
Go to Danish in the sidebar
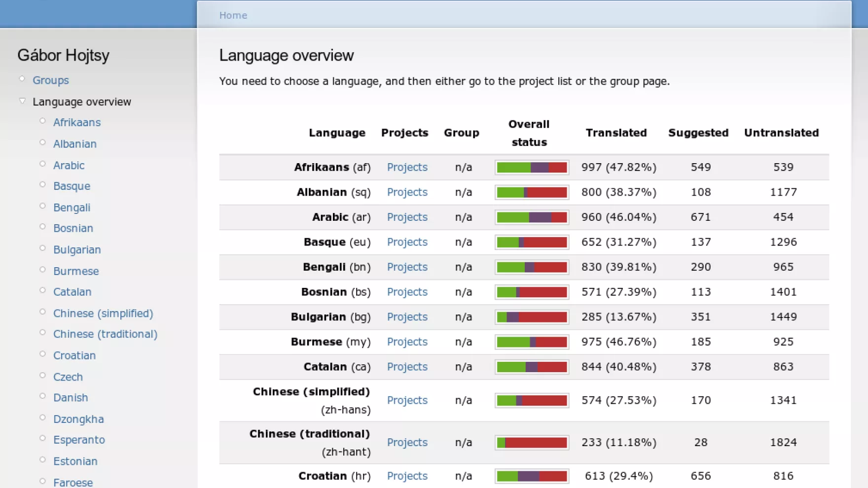(71, 398)
